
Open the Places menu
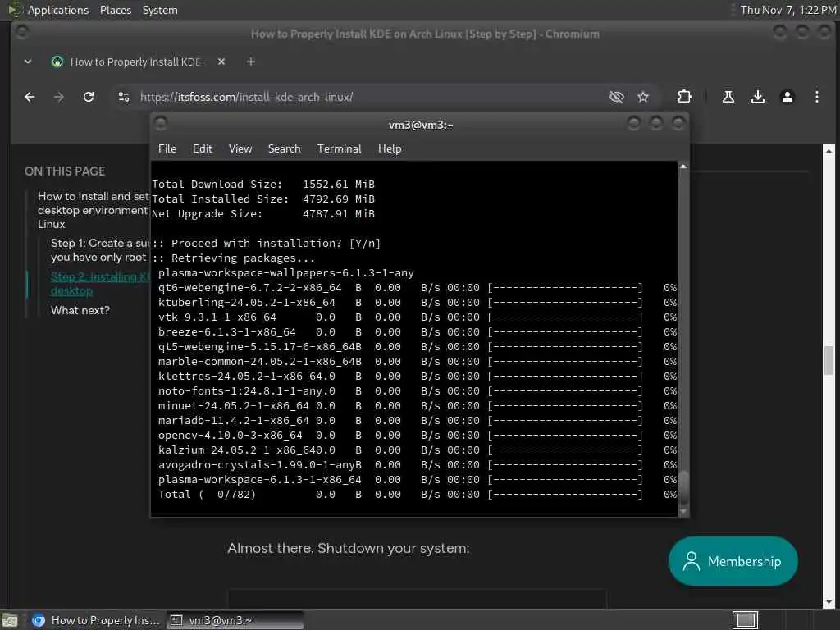coord(116,10)
